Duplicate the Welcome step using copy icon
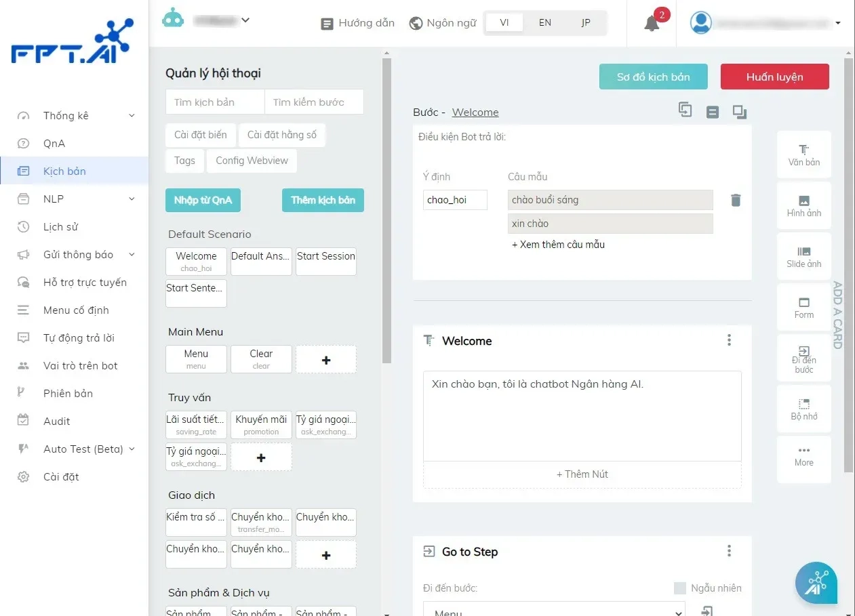Screen dimensions: 855x616 click(x=685, y=110)
